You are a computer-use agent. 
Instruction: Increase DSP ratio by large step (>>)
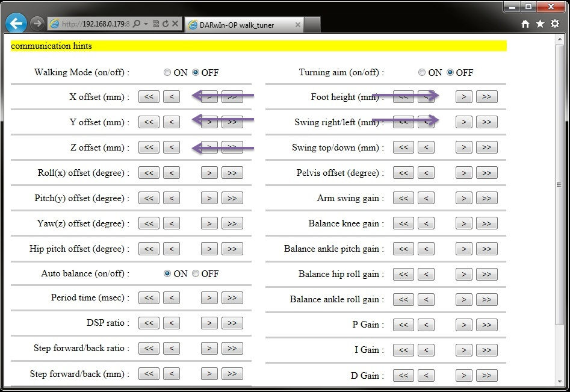[x=232, y=323]
